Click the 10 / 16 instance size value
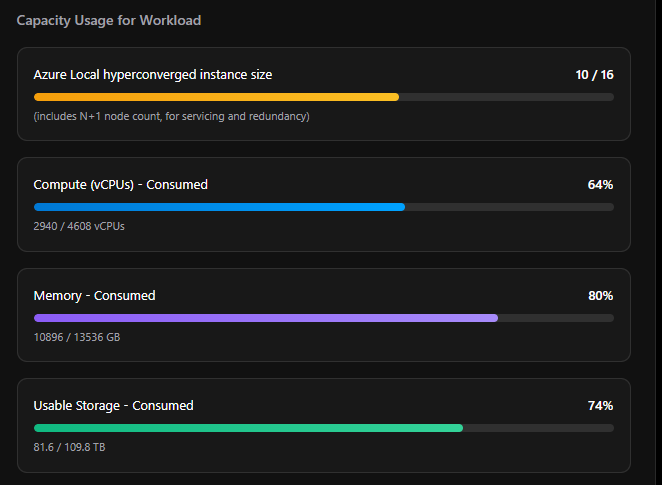This screenshot has width=662, height=485. pos(594,75)
